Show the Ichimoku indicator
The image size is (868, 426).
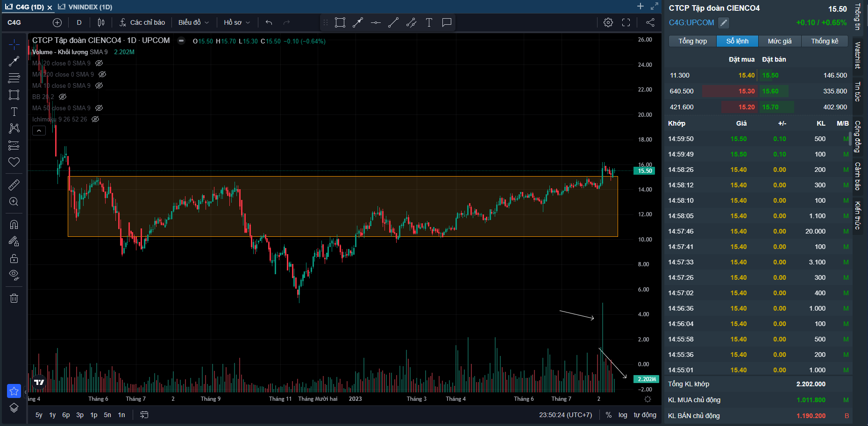click(95, 119)
